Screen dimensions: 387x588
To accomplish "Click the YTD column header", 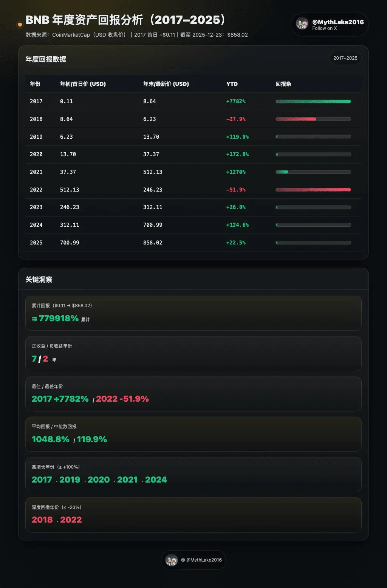I will pyautogui.click(x=232, y=84).
